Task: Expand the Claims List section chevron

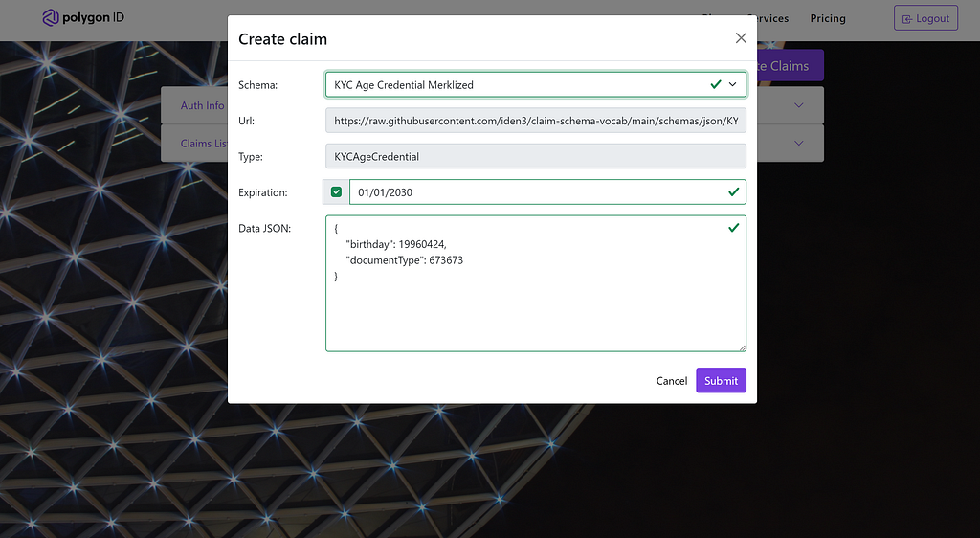Action: click(798, 143)
